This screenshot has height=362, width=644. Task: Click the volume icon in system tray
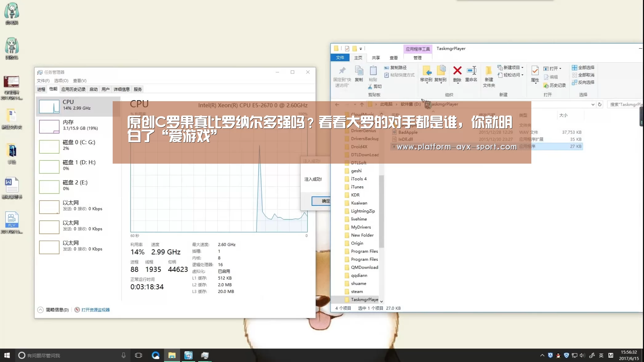582,355
